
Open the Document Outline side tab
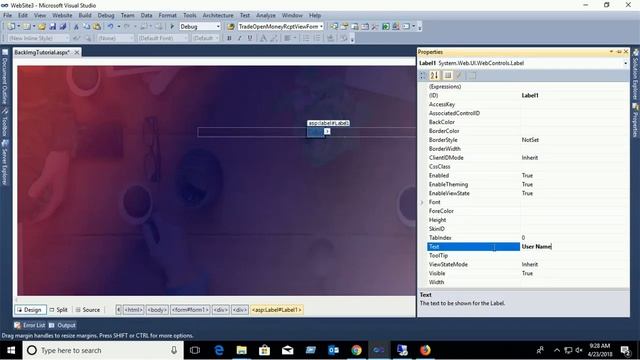(x=5, y=77)
